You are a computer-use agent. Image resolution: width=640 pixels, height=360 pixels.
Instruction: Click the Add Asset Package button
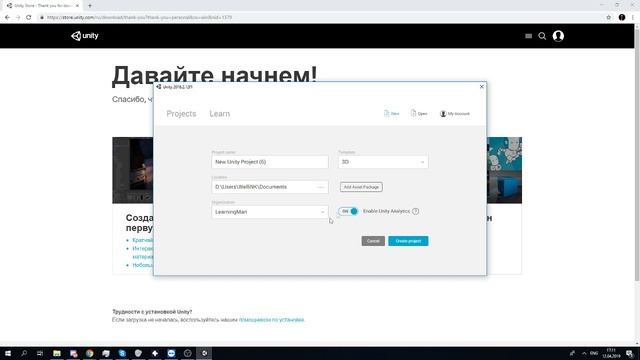[x=361, y=187]
